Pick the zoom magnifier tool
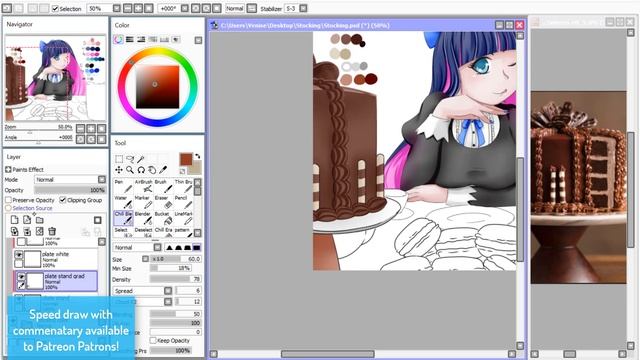Screen dimensions: 640x360 (130, 170)
